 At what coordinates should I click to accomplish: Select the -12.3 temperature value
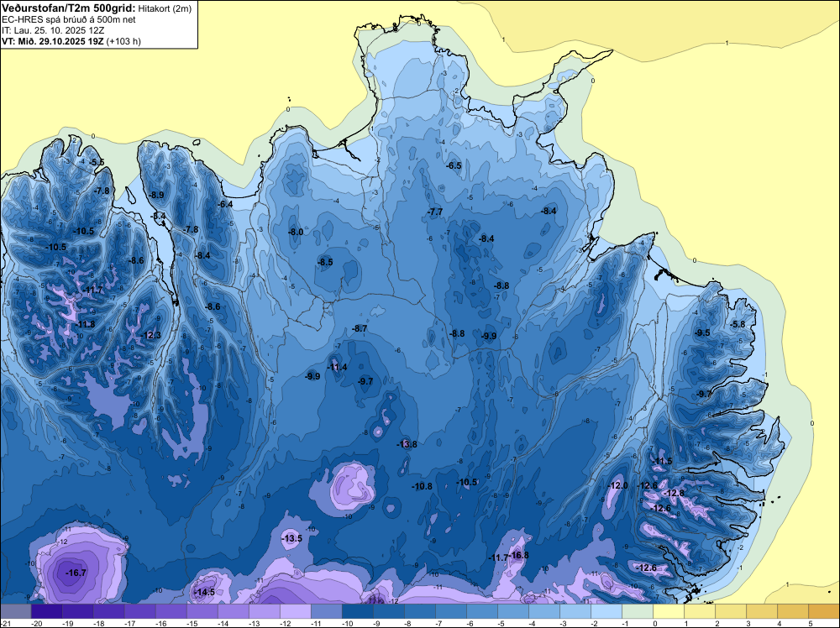click(x=150, y=335)
